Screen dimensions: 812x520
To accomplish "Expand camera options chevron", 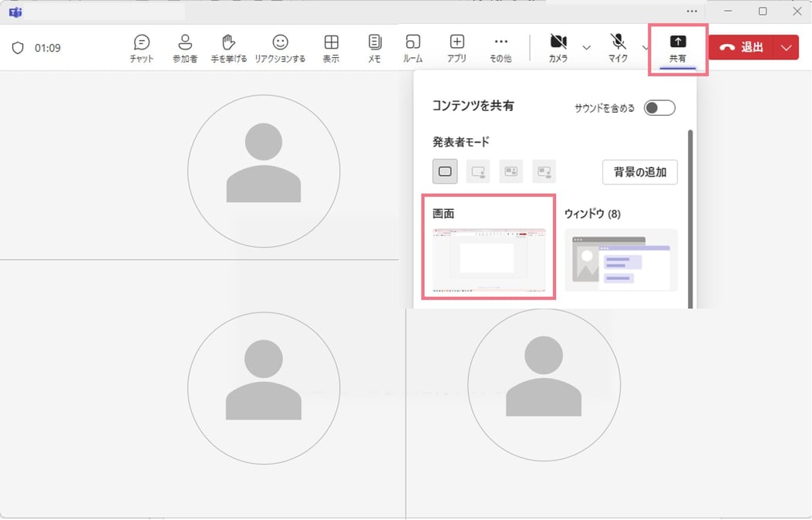I will pyautogui.click(x=586, y=48).
